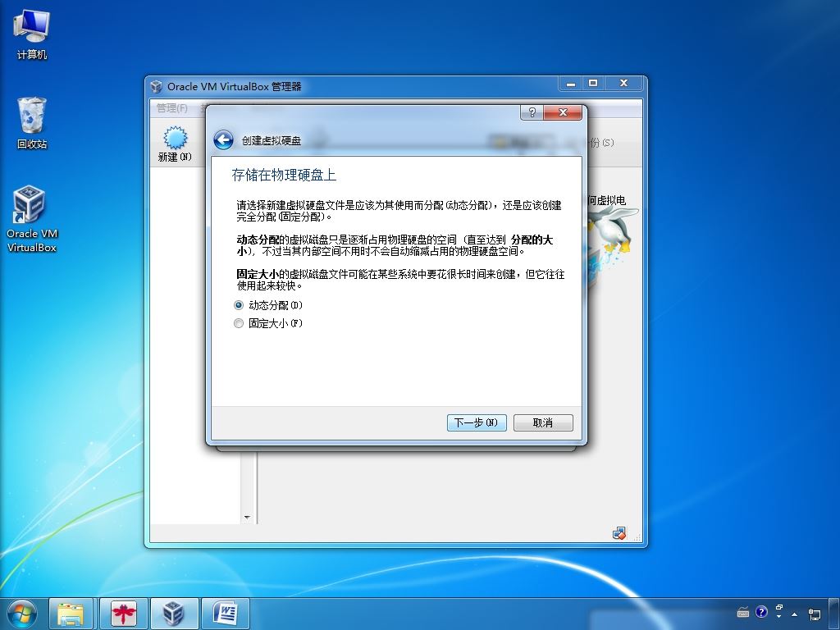840x630 pixels.
Task: Click the keyboard icon in system tray
Action: click(x=743, y=612)
